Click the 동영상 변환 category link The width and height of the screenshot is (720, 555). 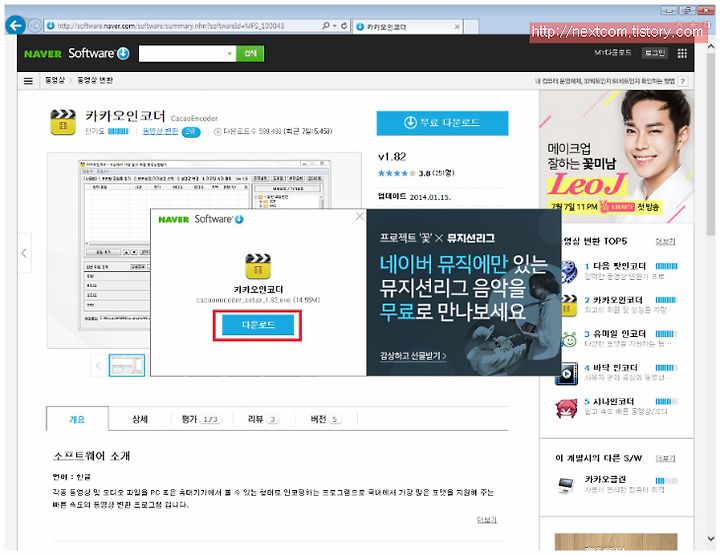pyautogui.click(x=160, y=131)
